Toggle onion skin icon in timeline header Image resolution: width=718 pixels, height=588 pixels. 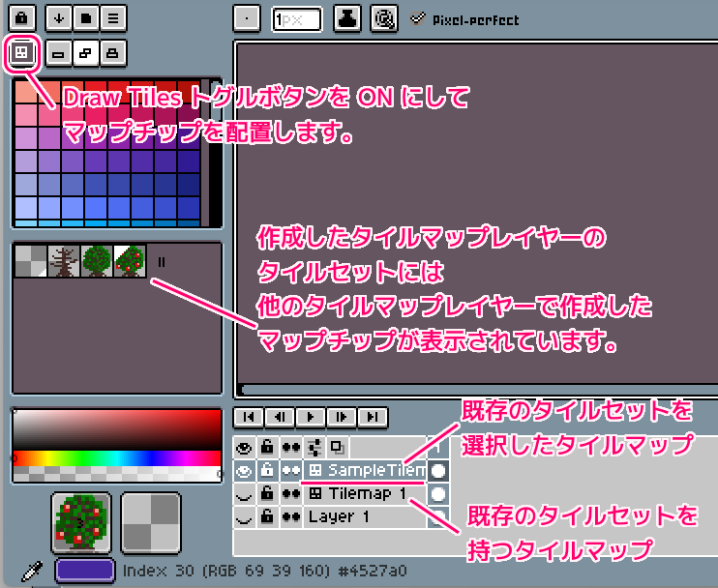(338, 448)
